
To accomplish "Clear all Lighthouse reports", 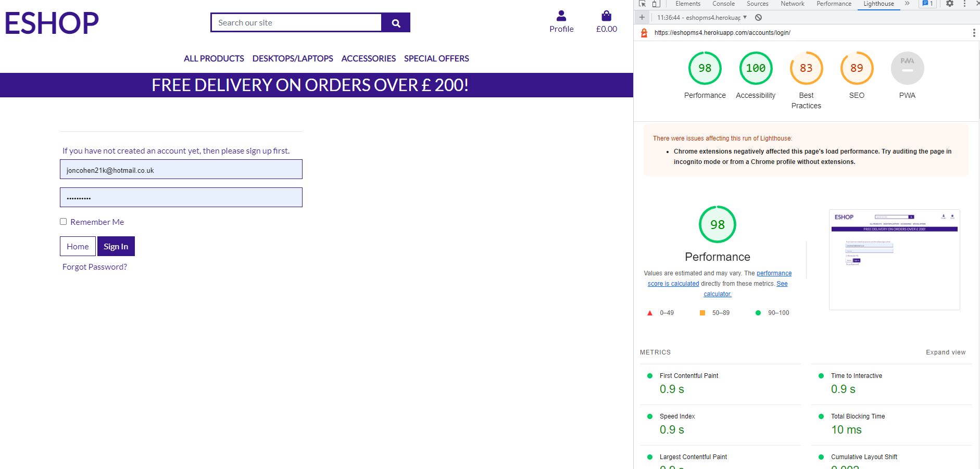I will coord(758,17).
